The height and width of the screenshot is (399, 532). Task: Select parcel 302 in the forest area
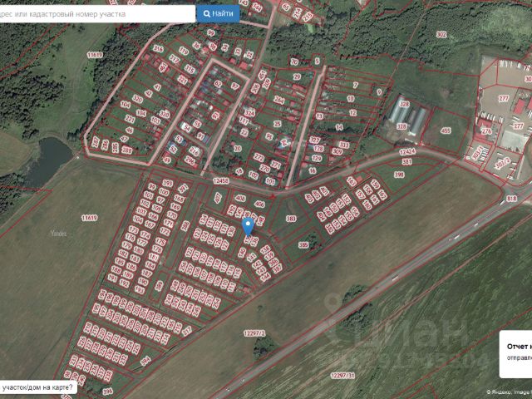(441, 34)
